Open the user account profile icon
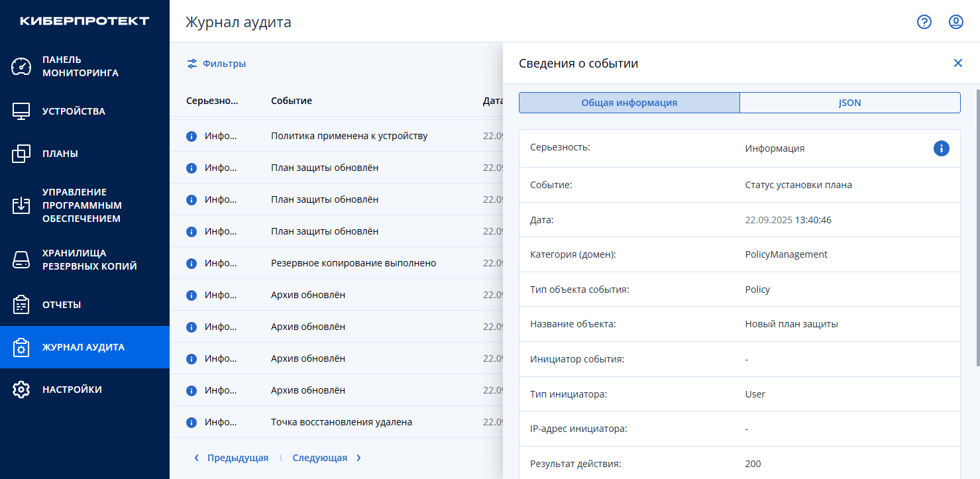The height and width of the screenshot is (479, 980). (955, 22)
